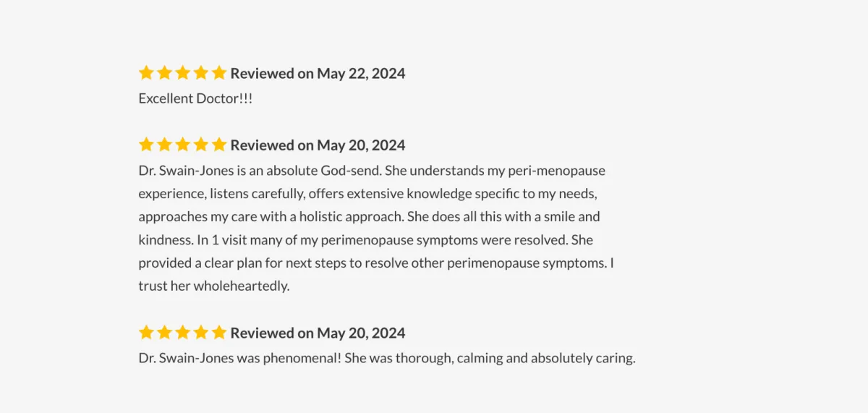Image resolution: width=868 pixels, height=413 pixels.
Task: Click the last star above the God-send review
Action: 219,144
